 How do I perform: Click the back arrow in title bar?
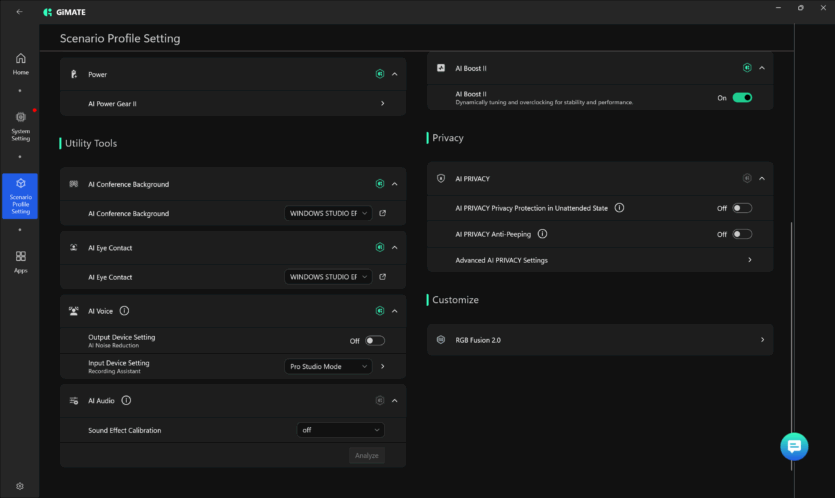click(20, 12)
